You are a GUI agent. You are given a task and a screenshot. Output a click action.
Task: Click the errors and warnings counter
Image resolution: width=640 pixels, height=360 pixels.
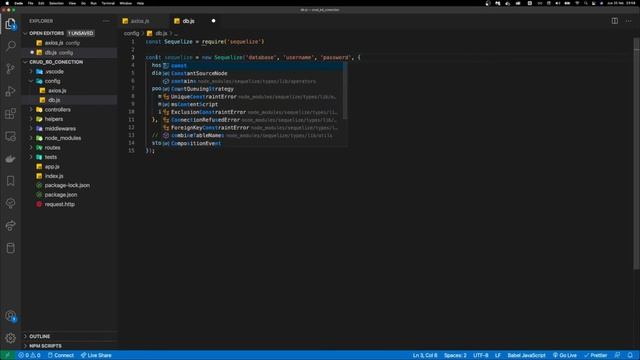tap(29, 355)
